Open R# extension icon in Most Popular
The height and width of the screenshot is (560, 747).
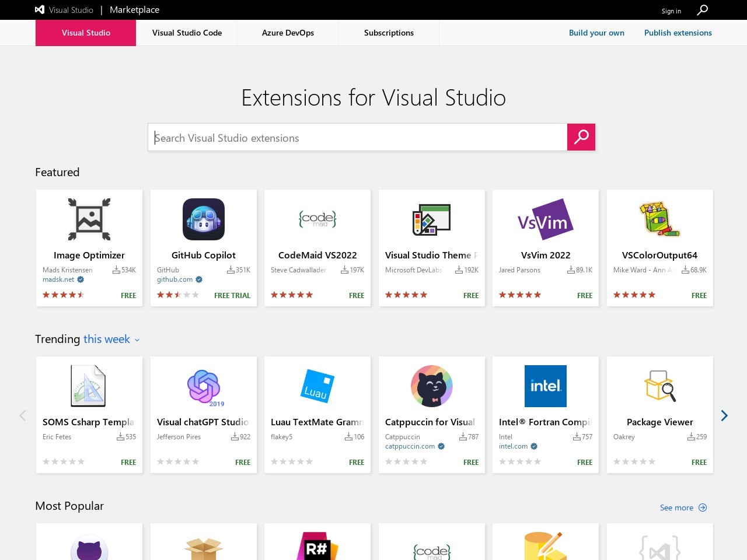click(317, 546)
